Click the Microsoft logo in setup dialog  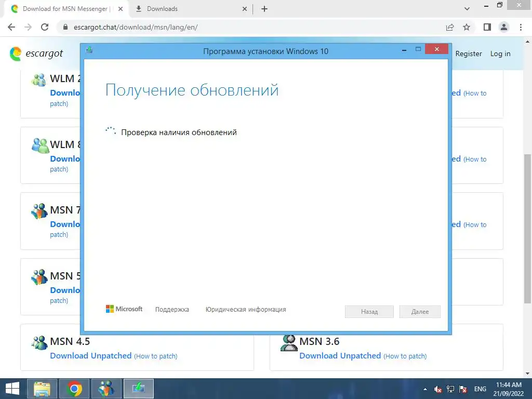click(x=124, y=309)
